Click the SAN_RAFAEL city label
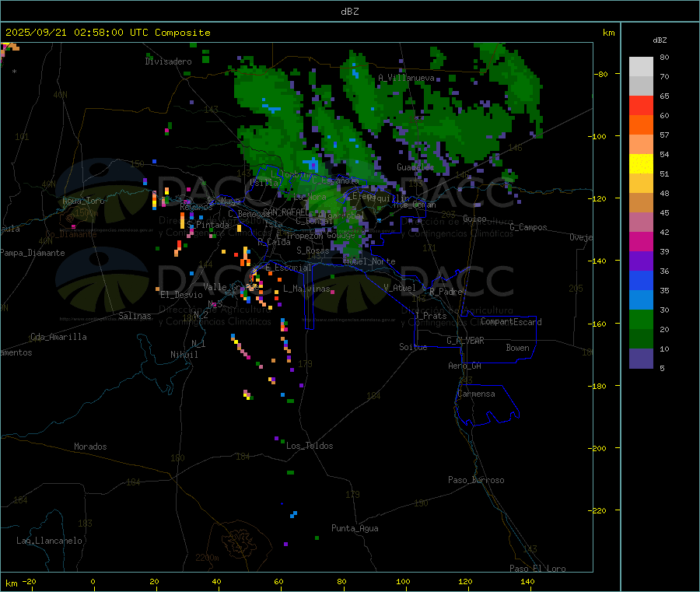Viewport: 700px width, 592px height. [x=285, y=212]
